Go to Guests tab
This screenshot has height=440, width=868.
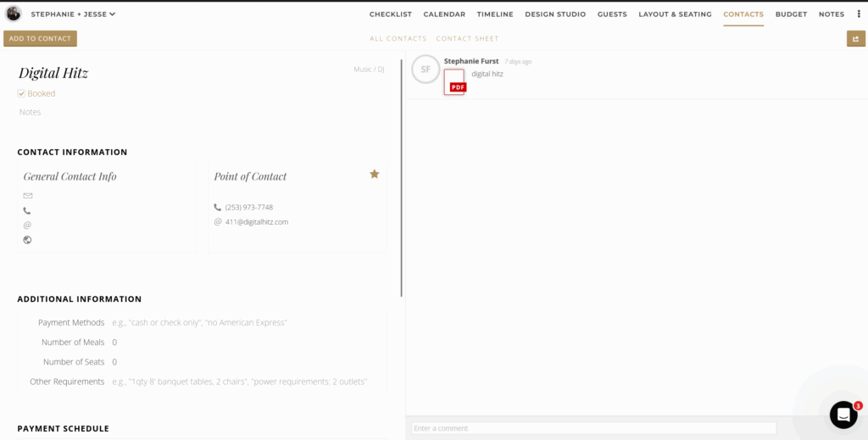pos(612,14)
